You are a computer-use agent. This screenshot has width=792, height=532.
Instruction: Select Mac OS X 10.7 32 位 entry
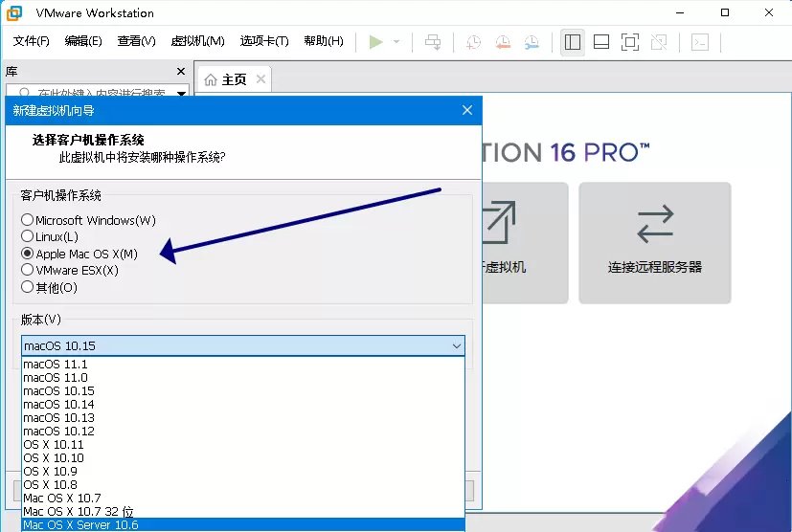tap(243, 511)
